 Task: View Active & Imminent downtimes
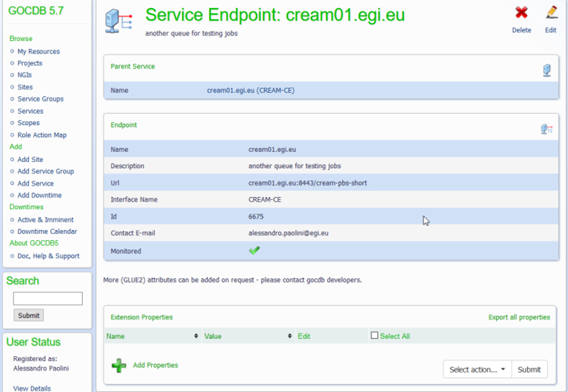[45, 219]
